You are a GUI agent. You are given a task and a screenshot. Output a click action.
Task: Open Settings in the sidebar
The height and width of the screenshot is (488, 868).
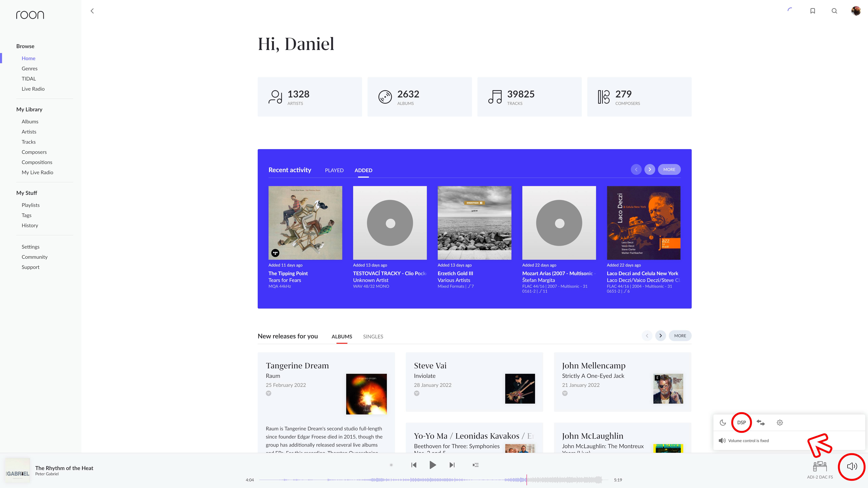(31, 247)
